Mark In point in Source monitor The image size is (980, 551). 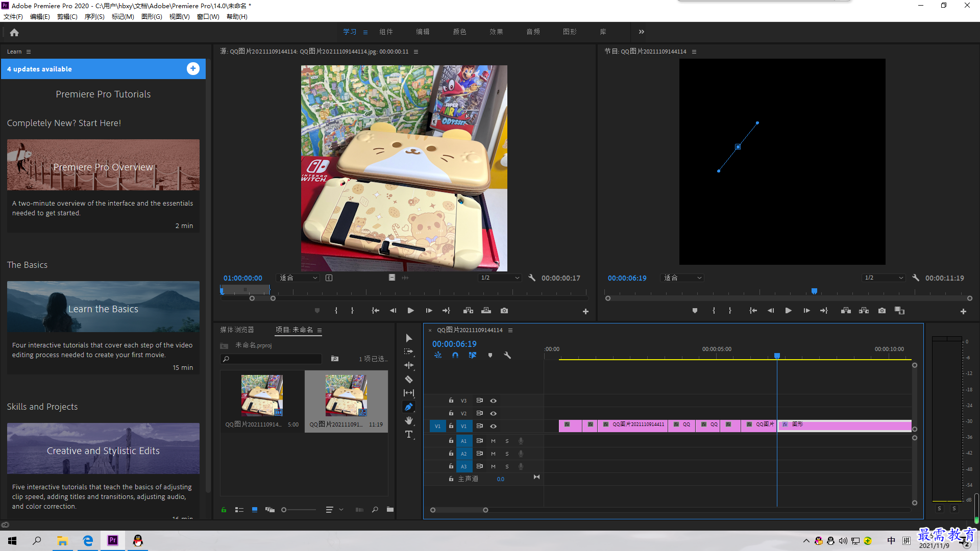[336, 311]
